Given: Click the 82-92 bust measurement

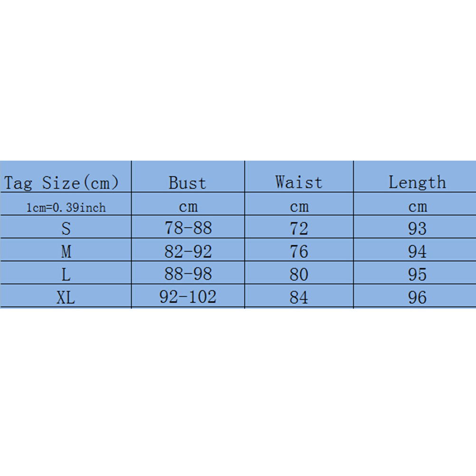Looking at the screenshot, I should point(188,251).
